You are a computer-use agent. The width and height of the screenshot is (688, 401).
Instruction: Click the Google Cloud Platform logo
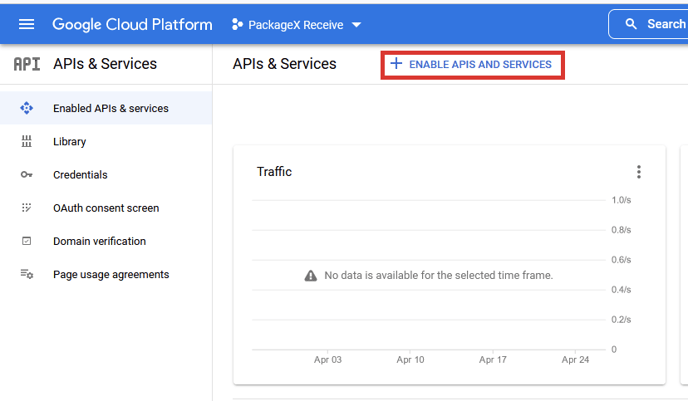pos(132,24)
